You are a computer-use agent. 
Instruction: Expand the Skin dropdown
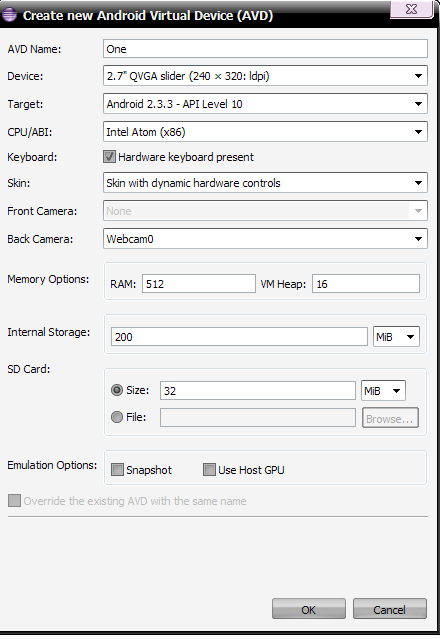265,183
